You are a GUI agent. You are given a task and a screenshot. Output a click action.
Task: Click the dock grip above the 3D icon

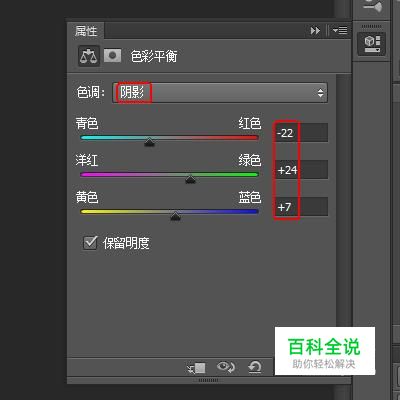371,26
